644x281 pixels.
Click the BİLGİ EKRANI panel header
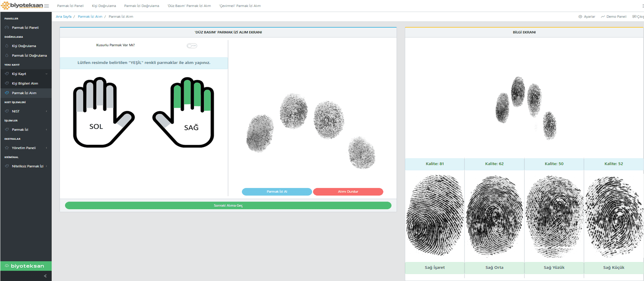click(x=524, y=32)
